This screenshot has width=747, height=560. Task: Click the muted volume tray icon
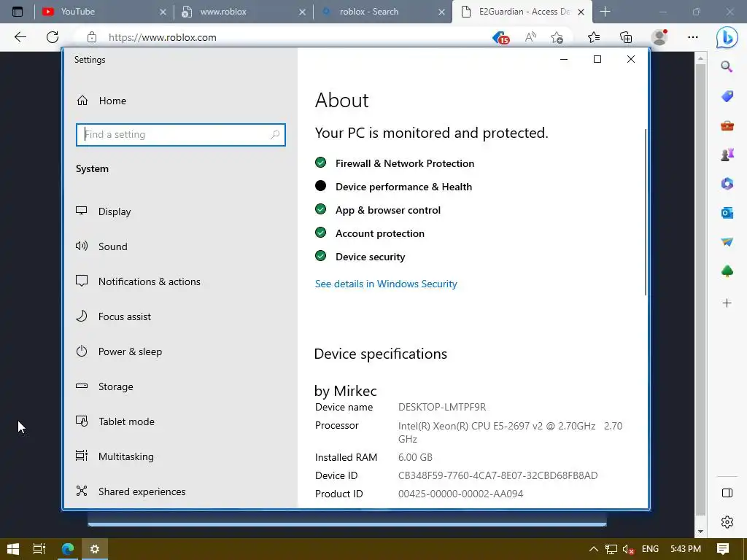click(628, 550)
